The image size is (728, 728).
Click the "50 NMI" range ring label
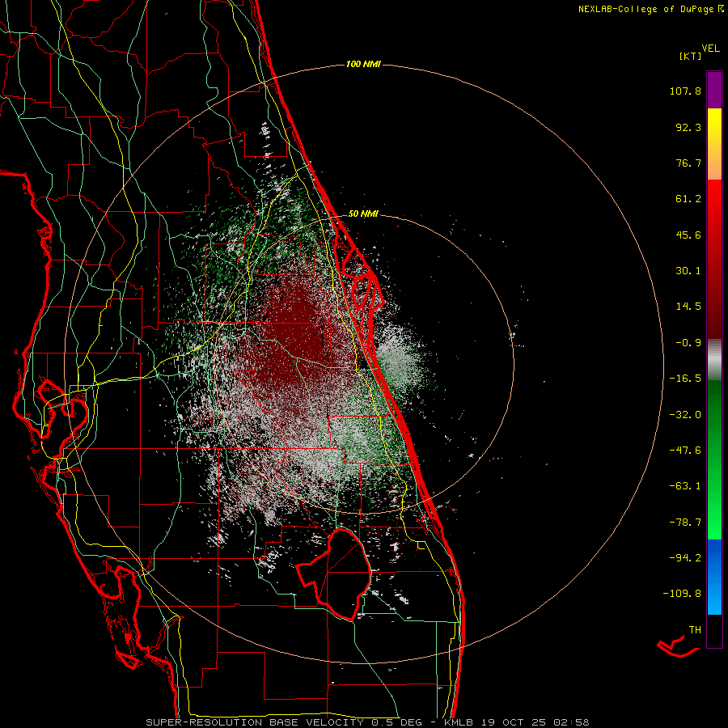point(363,214)
